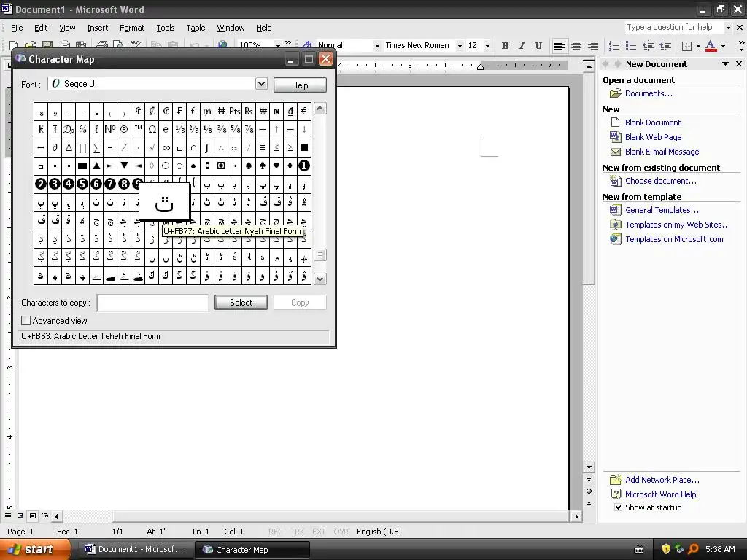This screenshot has height=560, width=747.
Task: Open the zoom 100% dropdown
Action: pos(278,46)
